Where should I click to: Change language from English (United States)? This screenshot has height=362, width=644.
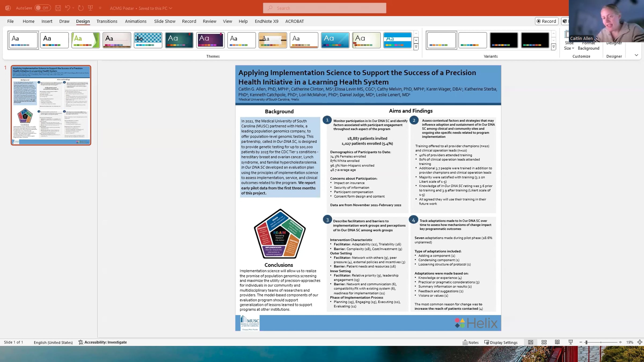(x=53, y=342)
